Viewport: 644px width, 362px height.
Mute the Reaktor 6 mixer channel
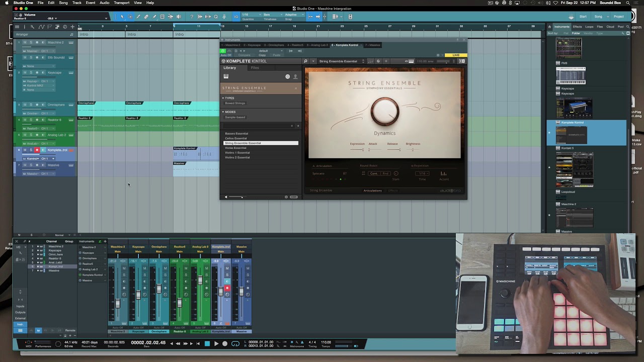click(x=186, y=268)
